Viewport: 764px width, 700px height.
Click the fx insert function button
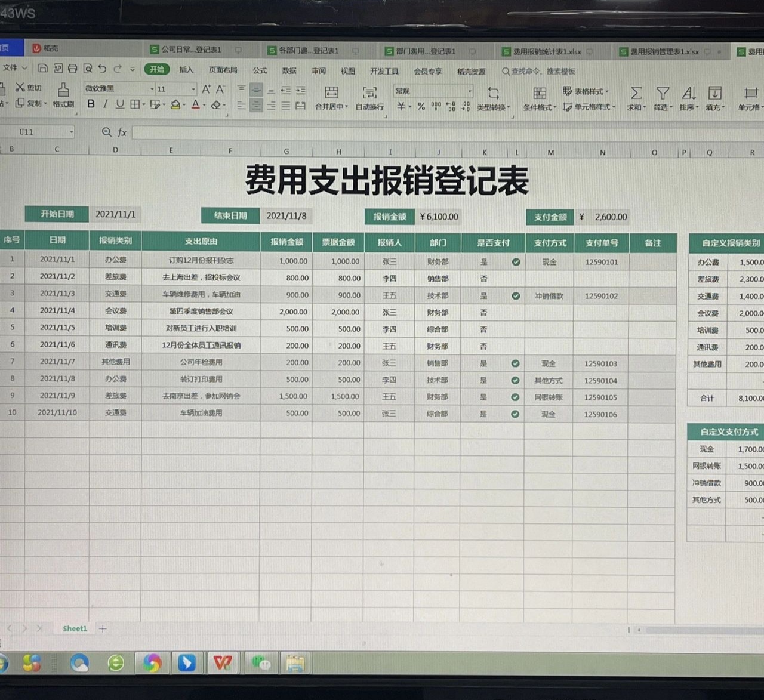click(x=122, y=132)
